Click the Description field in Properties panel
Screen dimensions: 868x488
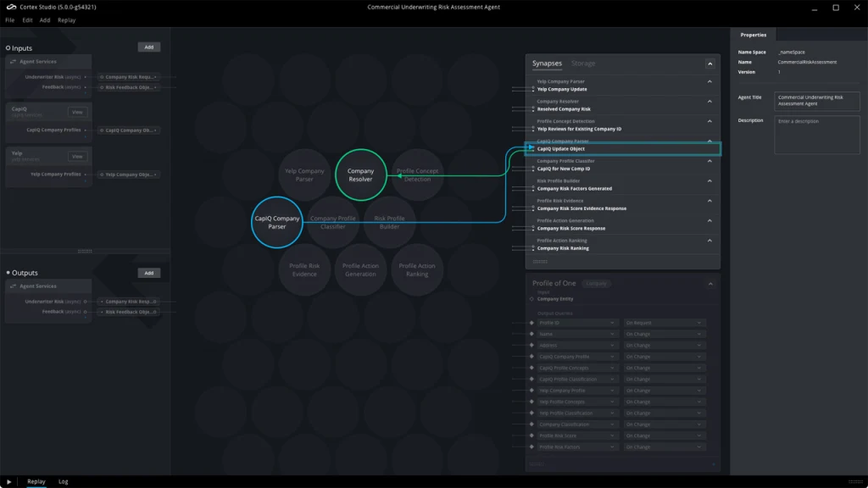coord(815,134)
